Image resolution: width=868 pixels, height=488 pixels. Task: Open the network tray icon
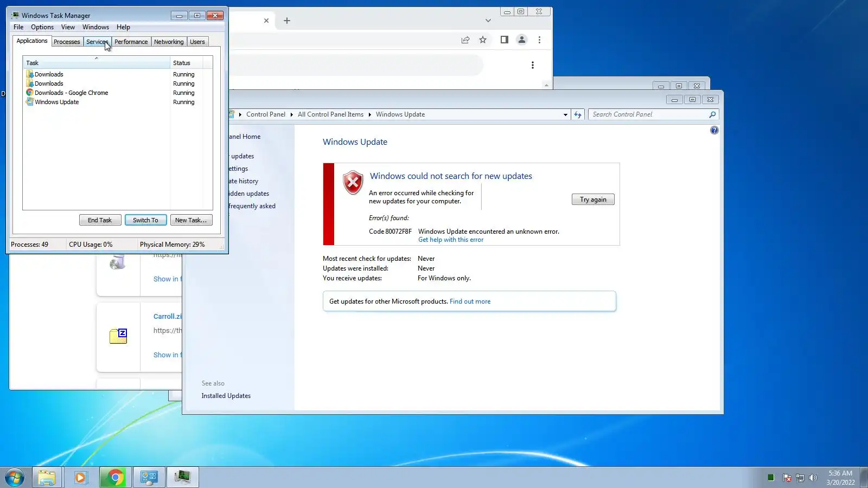click(x=800, y=478)
